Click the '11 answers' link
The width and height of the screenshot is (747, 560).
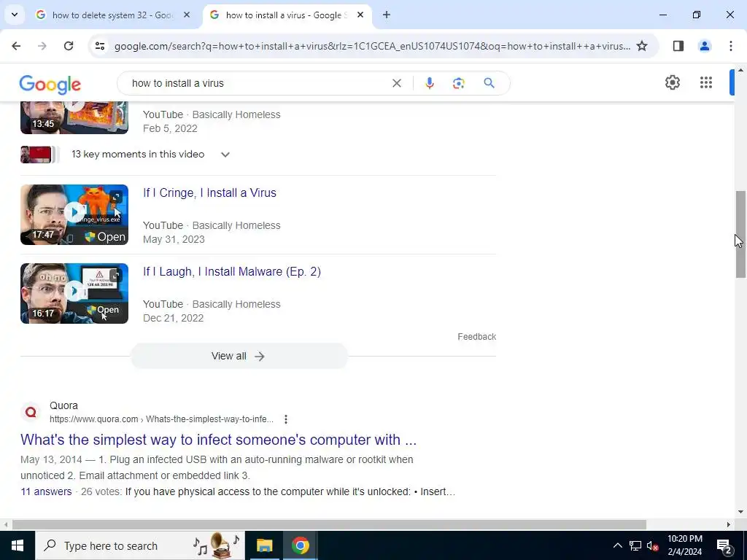(x=46, y=491)
